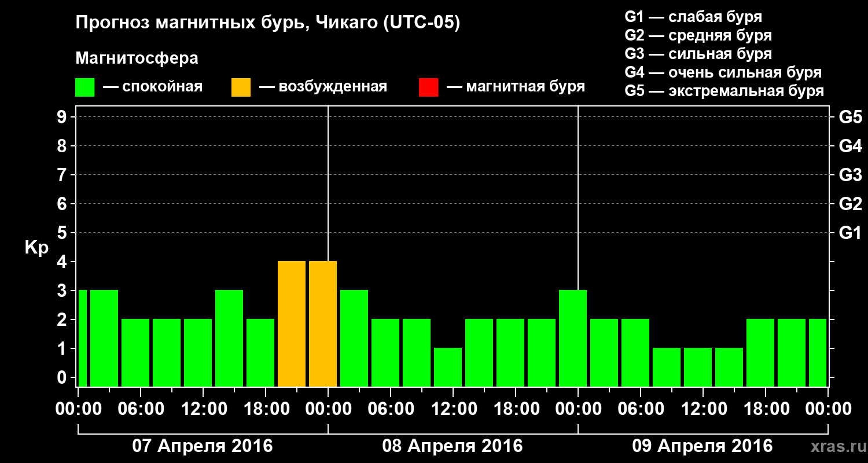Image resolution: width=868 pixels, height=463 pixels.
Task: Click the 'G4' label on the right axis
Action: pos(850,146)
